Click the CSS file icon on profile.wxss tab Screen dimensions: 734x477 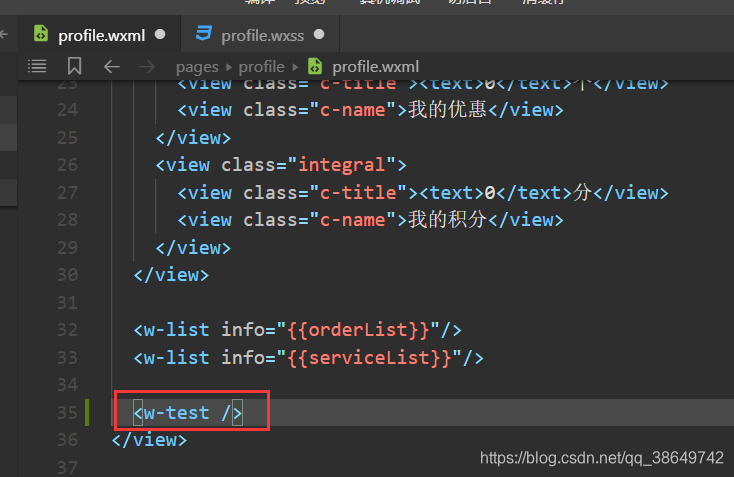coord(203,34)
